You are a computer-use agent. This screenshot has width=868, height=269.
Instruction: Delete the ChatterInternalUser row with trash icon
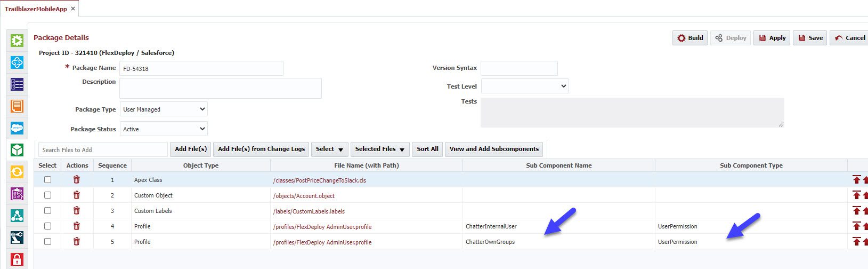[x=77, y=226]
